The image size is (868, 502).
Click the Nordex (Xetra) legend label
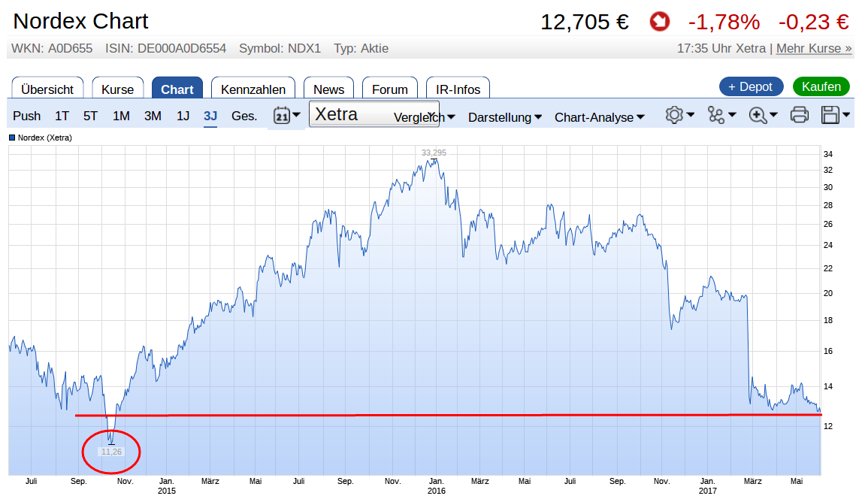(x=45, y=138)
